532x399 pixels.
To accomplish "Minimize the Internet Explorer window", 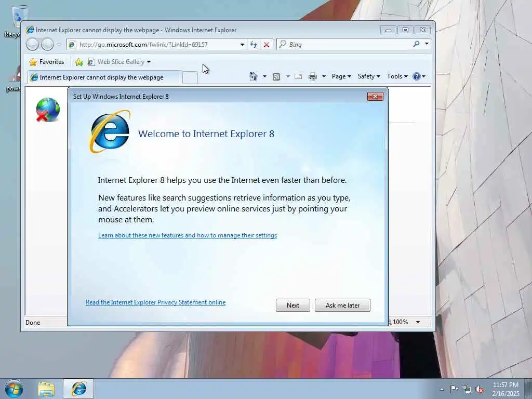I will click(388, 30).
